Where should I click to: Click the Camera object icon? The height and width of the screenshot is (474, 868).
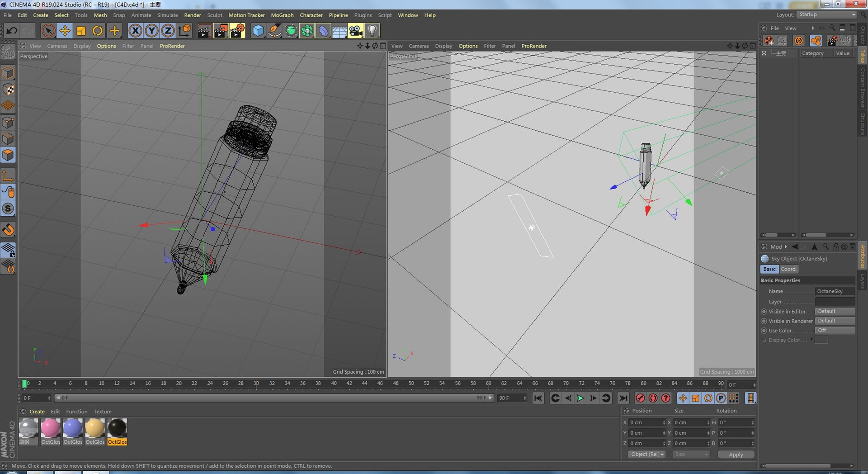[355, 31]
